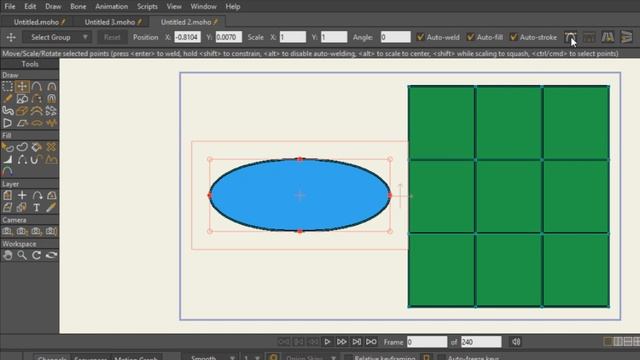640x360 pixels.
Task: Select the Select Points tool
Action: tap(7, 87)
